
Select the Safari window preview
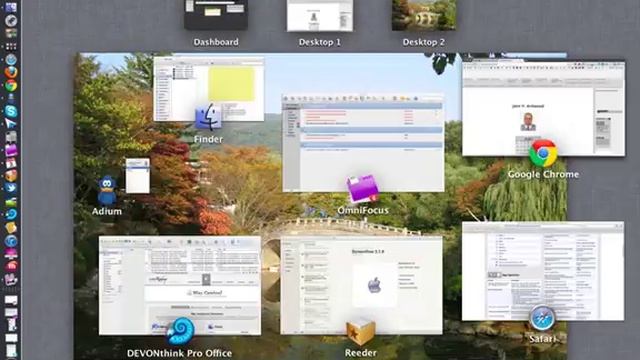point(543,271)
